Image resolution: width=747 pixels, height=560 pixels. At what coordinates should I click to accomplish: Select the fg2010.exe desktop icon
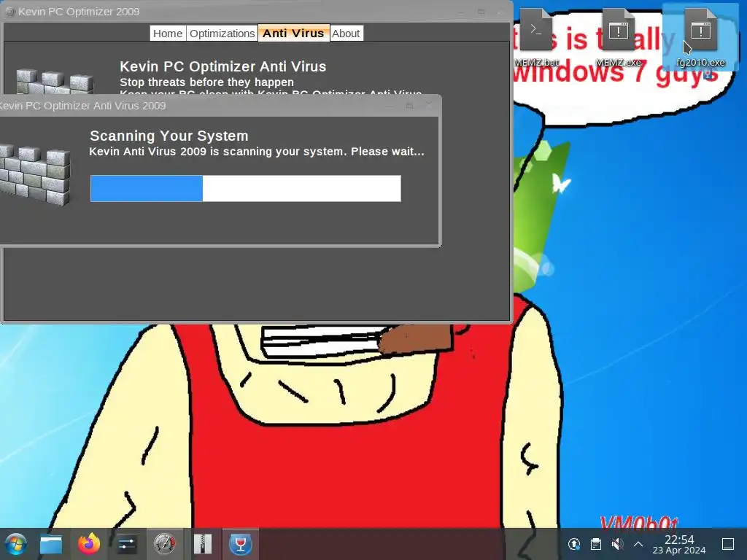700,38
